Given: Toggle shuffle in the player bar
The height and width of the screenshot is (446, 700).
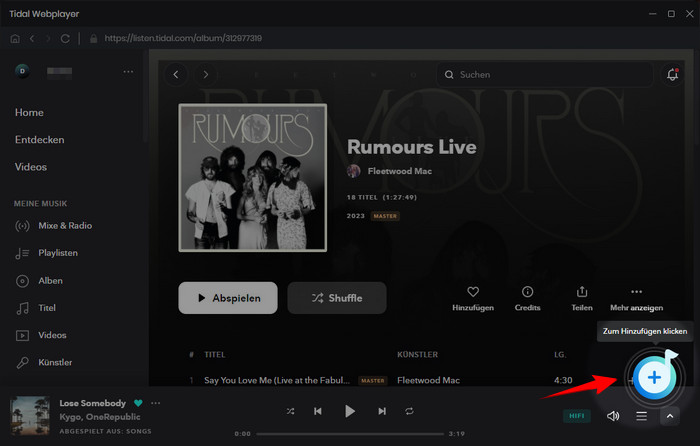Looking at the screenshot, I should (290, 411).
